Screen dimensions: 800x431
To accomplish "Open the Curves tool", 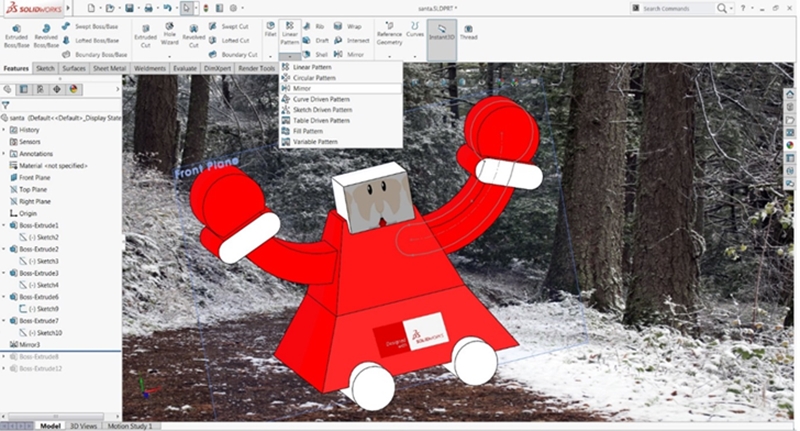I will coord(415,29).
